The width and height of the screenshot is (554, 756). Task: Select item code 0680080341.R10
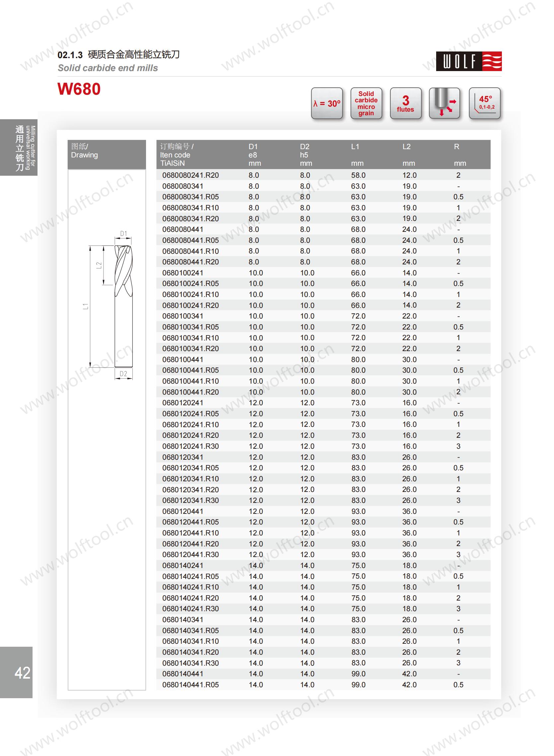190,208
